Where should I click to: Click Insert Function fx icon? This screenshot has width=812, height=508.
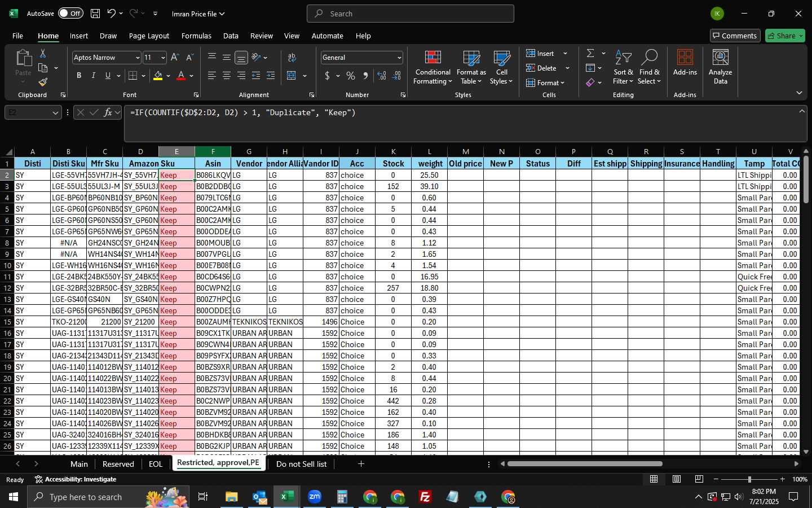108,112
